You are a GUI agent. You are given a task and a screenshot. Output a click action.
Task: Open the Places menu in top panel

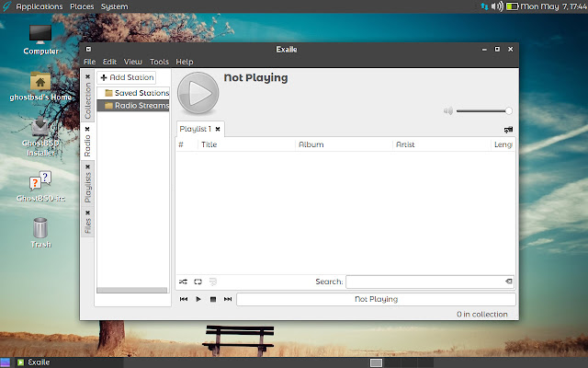pos(82,6)
